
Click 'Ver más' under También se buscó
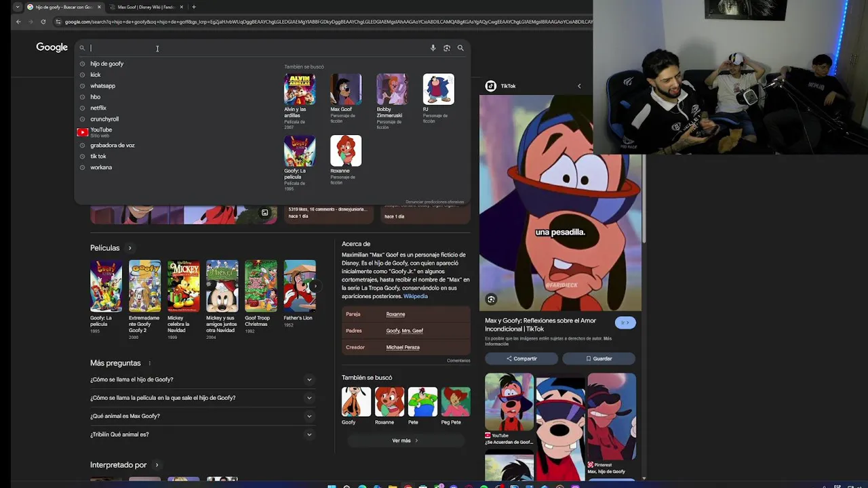pyautogui.click(x=405, y=441)
